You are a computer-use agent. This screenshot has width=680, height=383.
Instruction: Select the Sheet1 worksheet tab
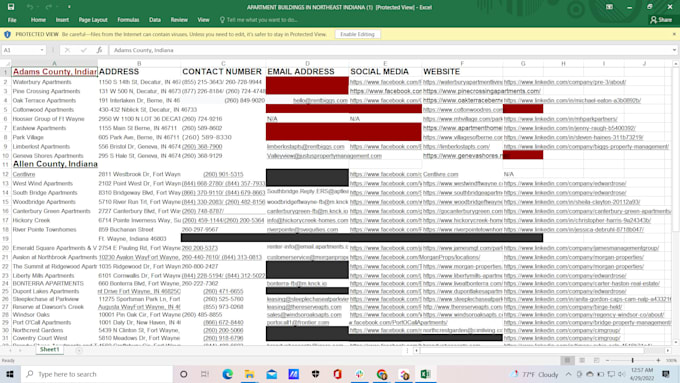(49, 350)
